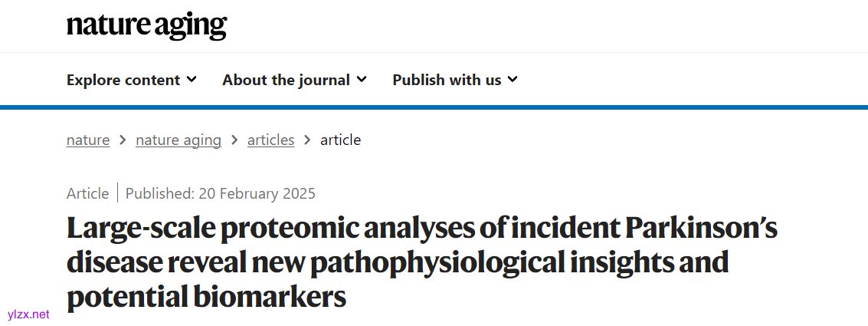868x326 pixels.
Task: Open the About the journal menu label
Action: 286,80
